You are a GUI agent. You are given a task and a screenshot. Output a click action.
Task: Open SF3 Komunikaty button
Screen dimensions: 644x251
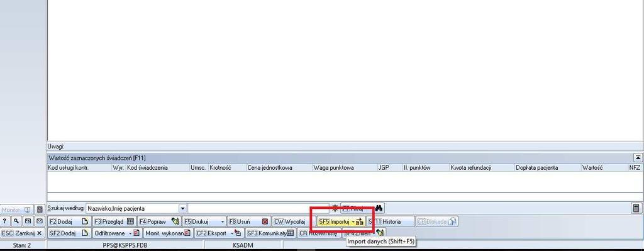270,233
